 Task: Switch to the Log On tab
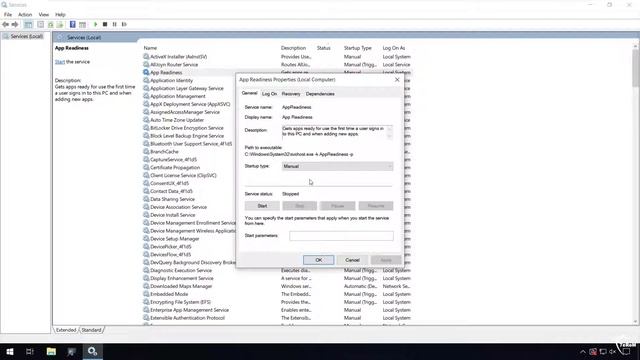[269, 94]
